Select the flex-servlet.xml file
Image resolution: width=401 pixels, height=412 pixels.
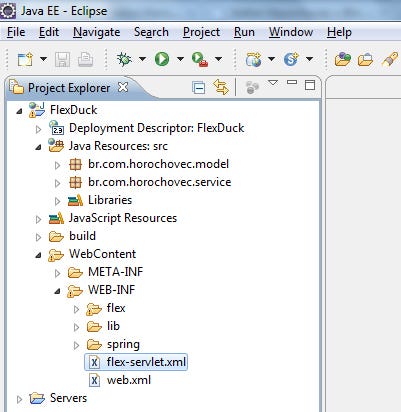click(x=146, y=362)
